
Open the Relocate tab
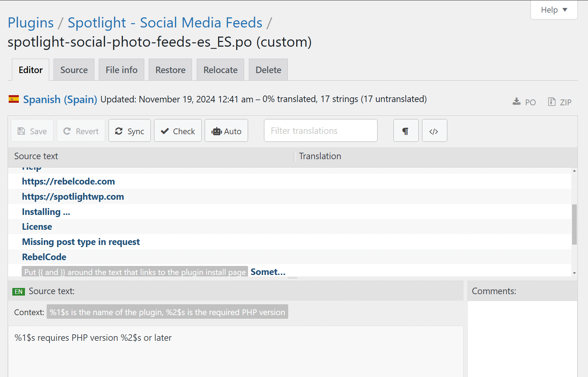221,70
